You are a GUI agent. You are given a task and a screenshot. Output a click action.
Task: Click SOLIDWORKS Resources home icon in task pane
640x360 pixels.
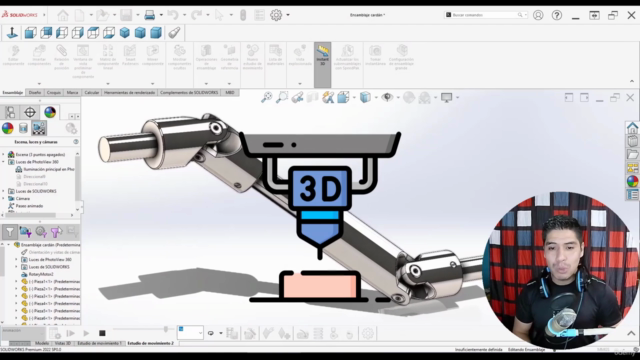point(632,128)
